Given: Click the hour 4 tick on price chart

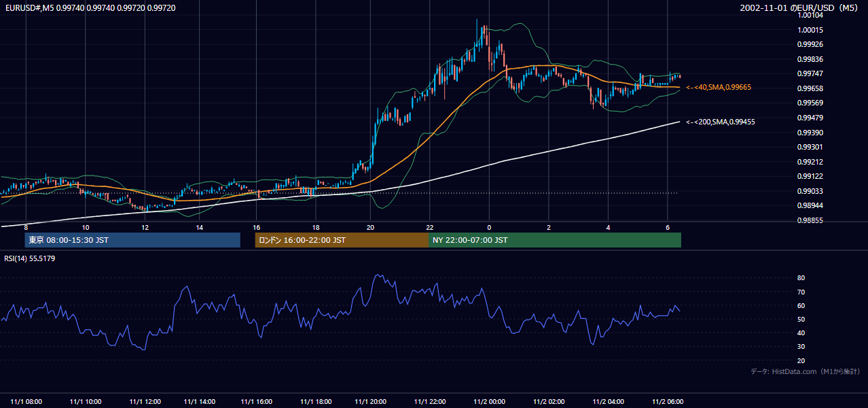Looking at the screenshot, I should point(609,227).
